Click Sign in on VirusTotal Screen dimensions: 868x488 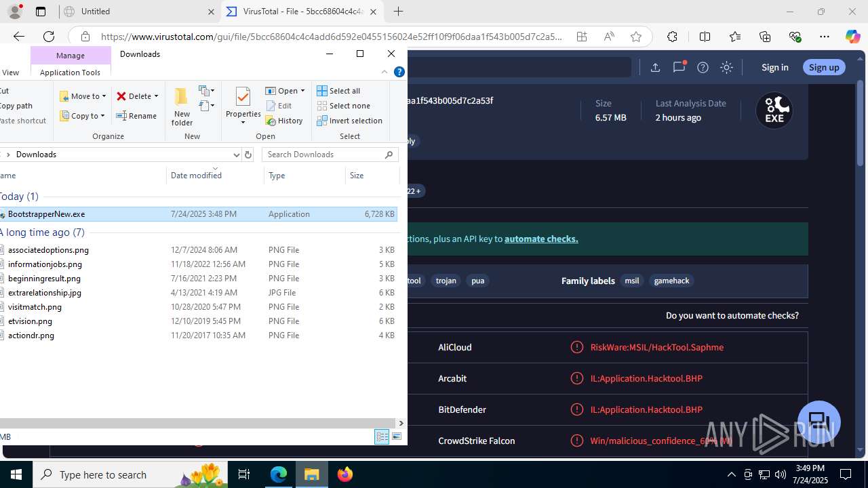pyautogui.click(x=774, y=67)
